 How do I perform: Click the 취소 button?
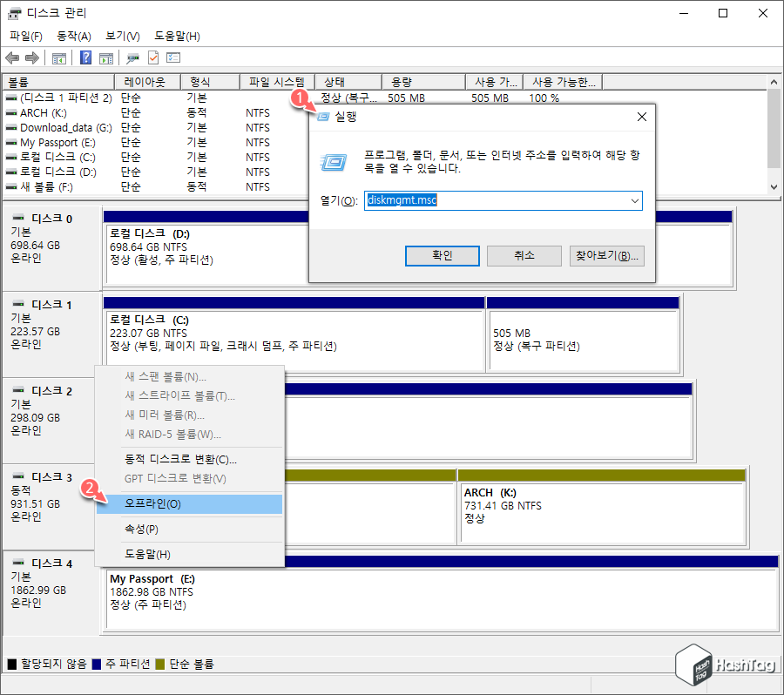coord(524,255)
